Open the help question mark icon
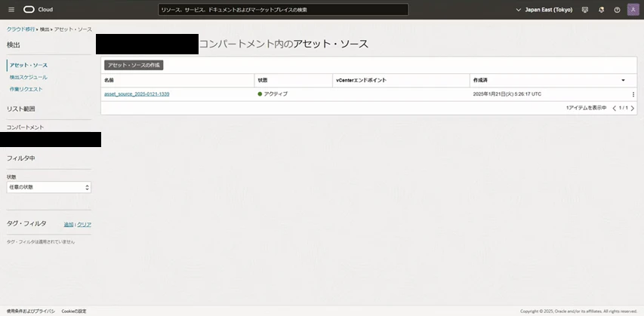Viewport: 644px width, 316px height. pos(617,10)
